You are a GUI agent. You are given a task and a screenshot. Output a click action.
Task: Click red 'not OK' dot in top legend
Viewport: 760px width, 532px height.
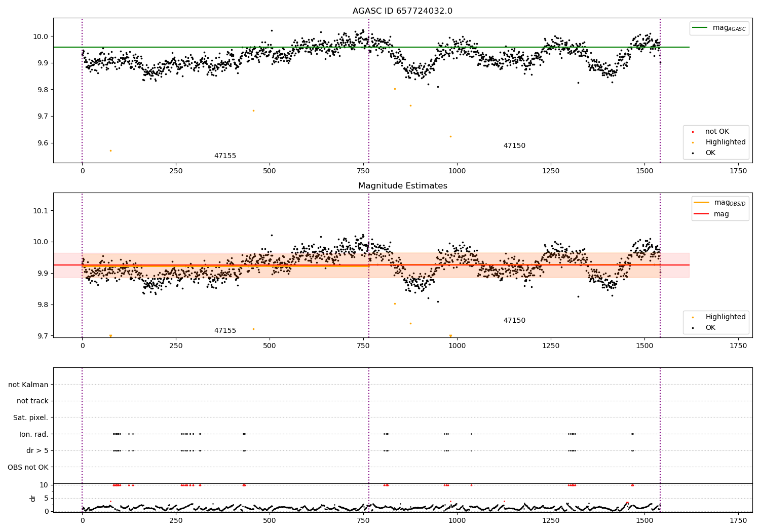[x=693, y=132]
